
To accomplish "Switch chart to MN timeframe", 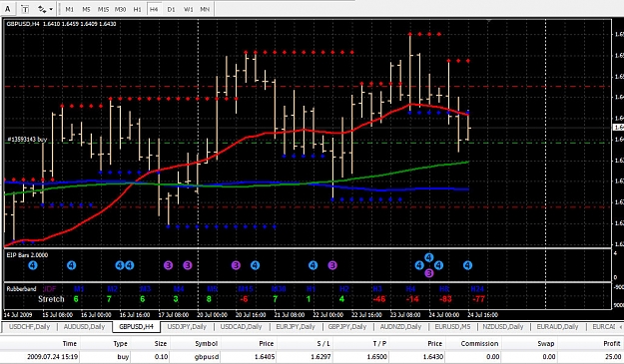I will click(205, 9).
